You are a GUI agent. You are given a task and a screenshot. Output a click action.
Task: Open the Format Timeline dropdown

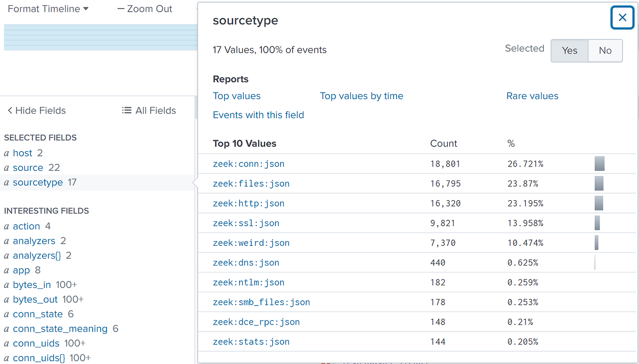(47, 9)
